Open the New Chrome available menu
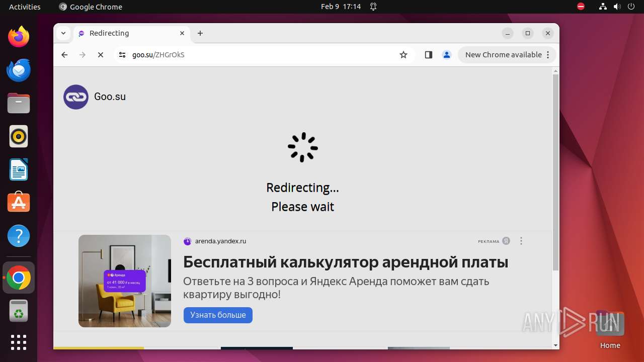The image size is (644, 362). click(507, 55)
